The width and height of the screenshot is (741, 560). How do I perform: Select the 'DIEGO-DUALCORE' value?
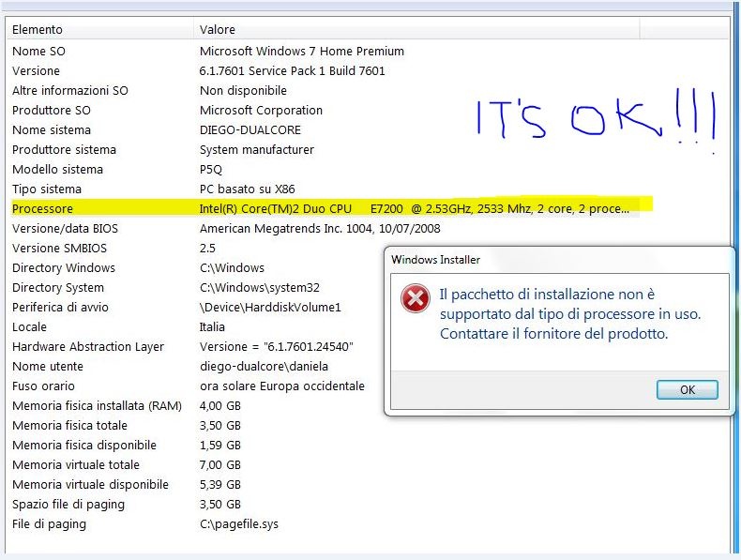click(250, 130)
